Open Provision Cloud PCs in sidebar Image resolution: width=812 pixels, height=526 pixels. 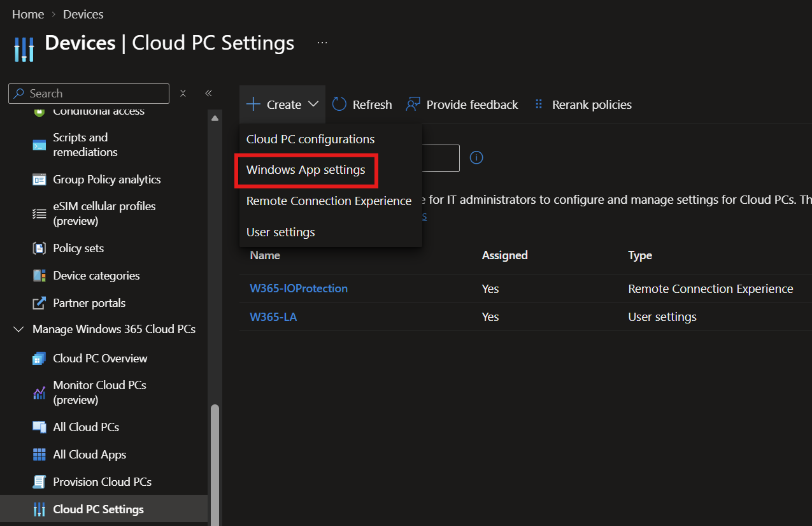click(104, 482)
